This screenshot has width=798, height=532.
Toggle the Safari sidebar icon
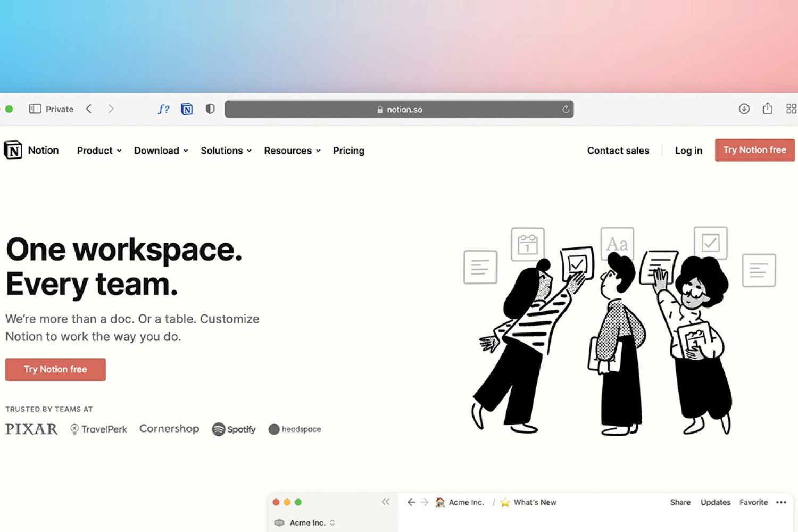tap(35, 109)
